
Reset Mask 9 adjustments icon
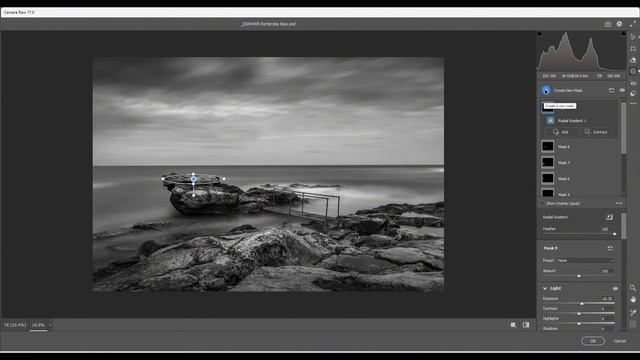click(610, 248)
